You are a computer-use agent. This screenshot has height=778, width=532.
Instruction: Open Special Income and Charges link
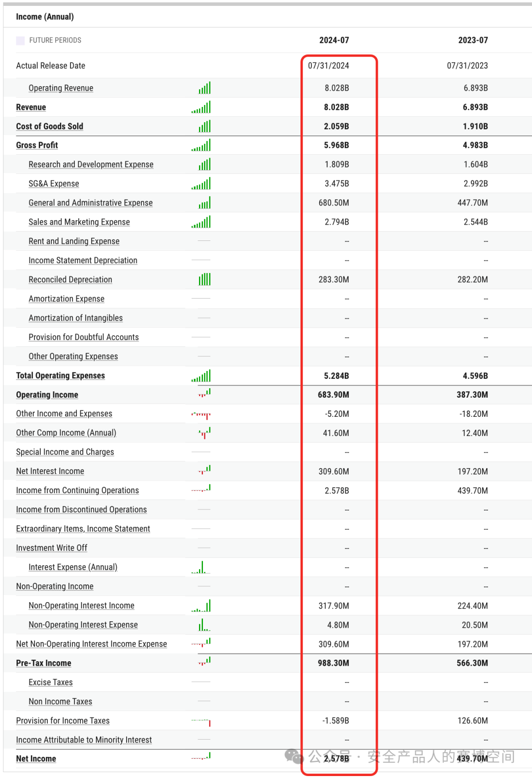[65, 452]
